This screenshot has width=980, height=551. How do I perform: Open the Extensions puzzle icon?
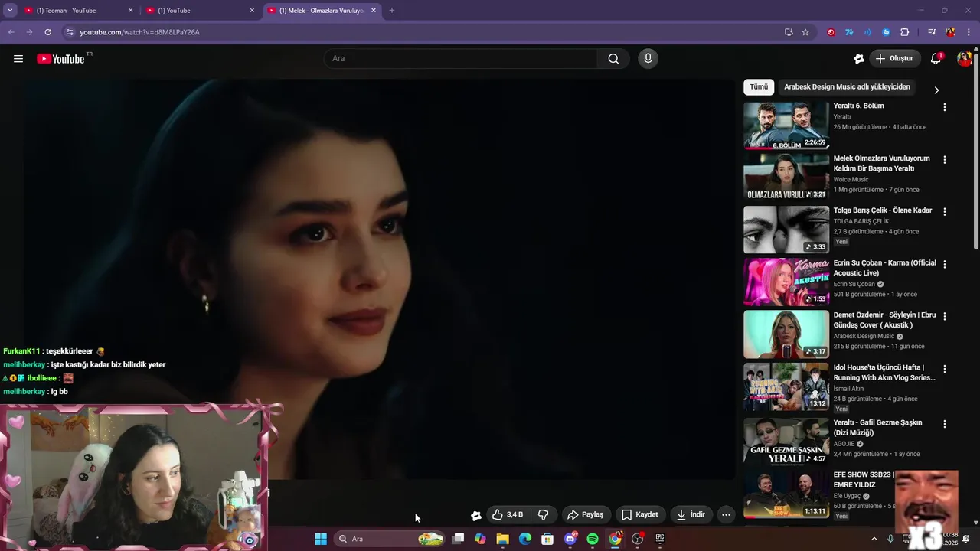(905, 32)
